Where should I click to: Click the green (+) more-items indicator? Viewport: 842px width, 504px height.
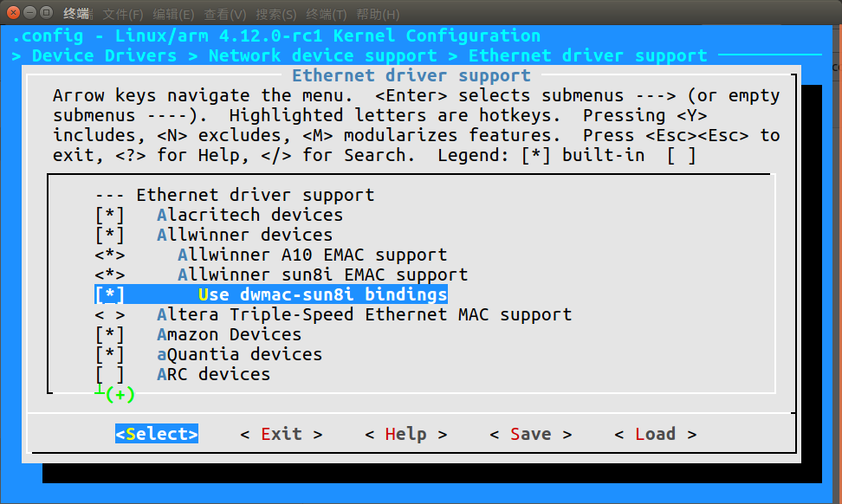pyautogui.click(x=120, y=395)
